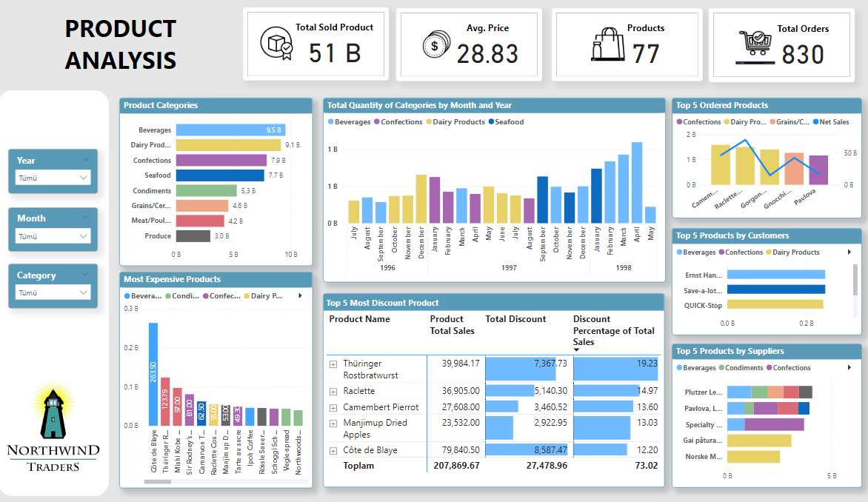
Task: Click the Avg. Price coin icon
Action: [437, 45]
